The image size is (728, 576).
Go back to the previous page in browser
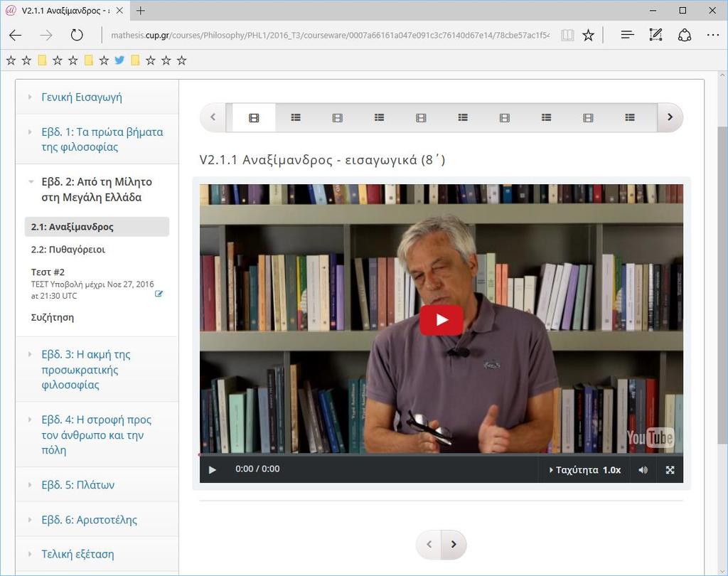[x=16, y=36]
